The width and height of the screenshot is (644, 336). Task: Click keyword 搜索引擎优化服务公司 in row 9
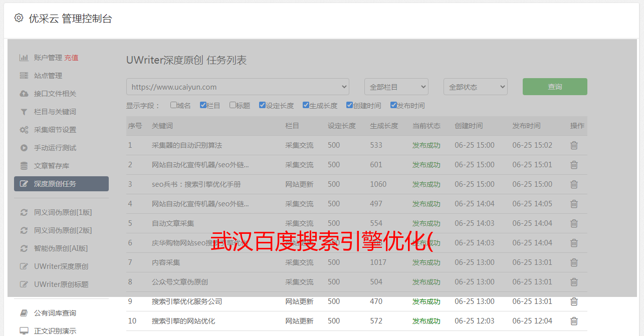click(x=187, y=301)
